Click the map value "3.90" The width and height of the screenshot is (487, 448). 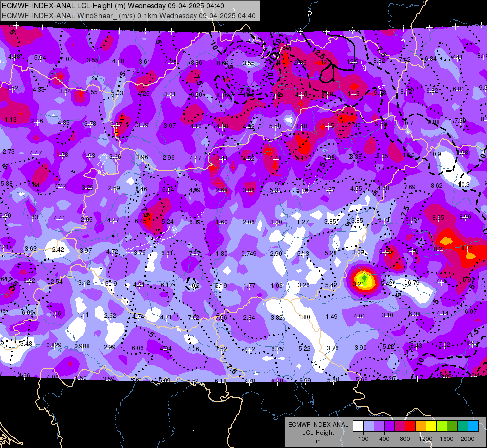[x=361, y=348]
